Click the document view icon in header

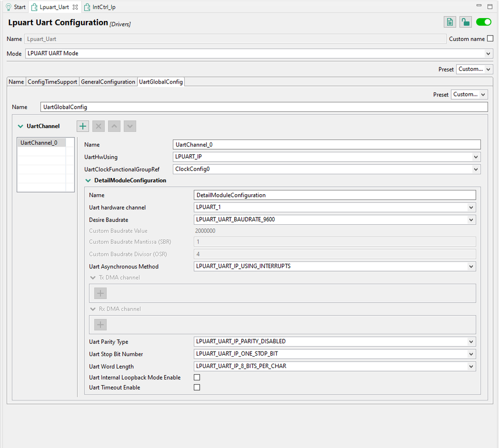pos(450,22)
